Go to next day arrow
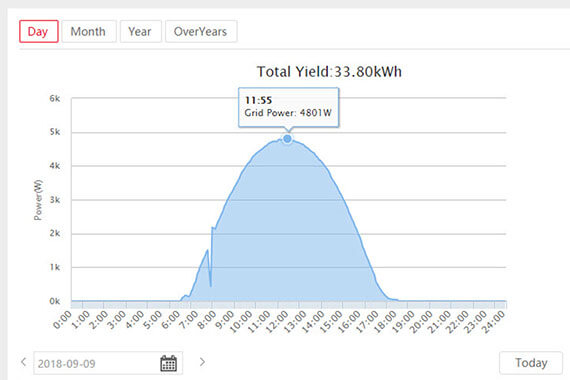Viewport: 570px width, 380px height. coord(202,362)
